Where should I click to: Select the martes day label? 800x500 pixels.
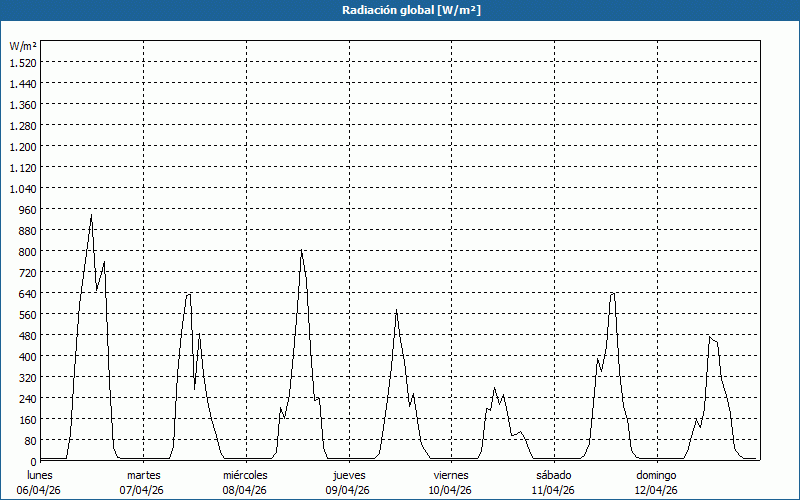143,474
